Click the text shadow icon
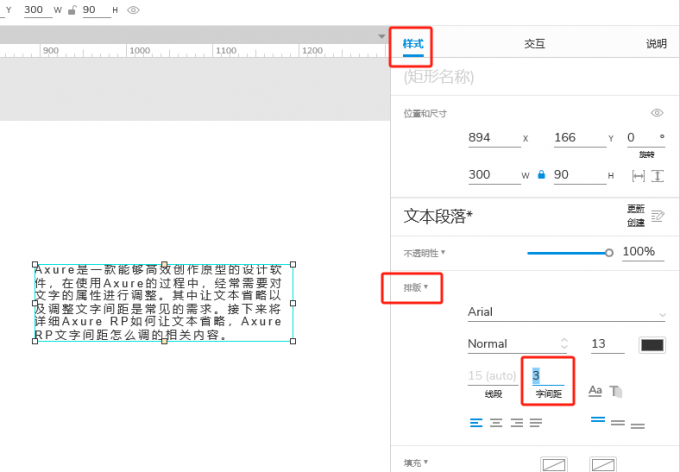 (616, 391)
